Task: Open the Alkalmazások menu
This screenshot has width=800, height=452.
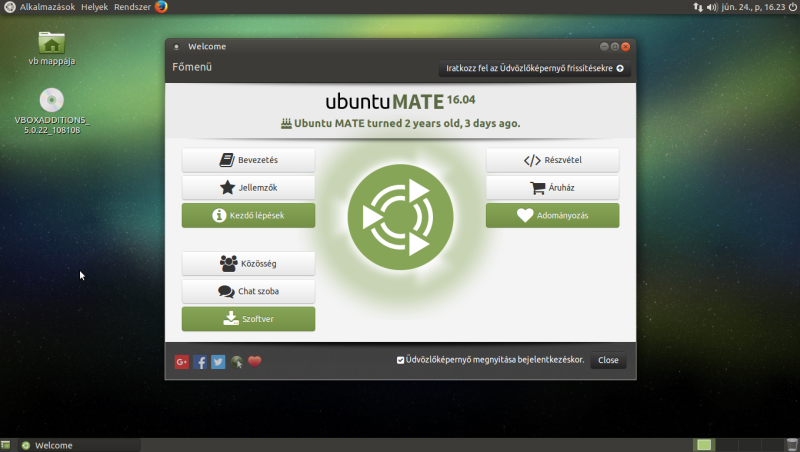Action: pos(47,7)
